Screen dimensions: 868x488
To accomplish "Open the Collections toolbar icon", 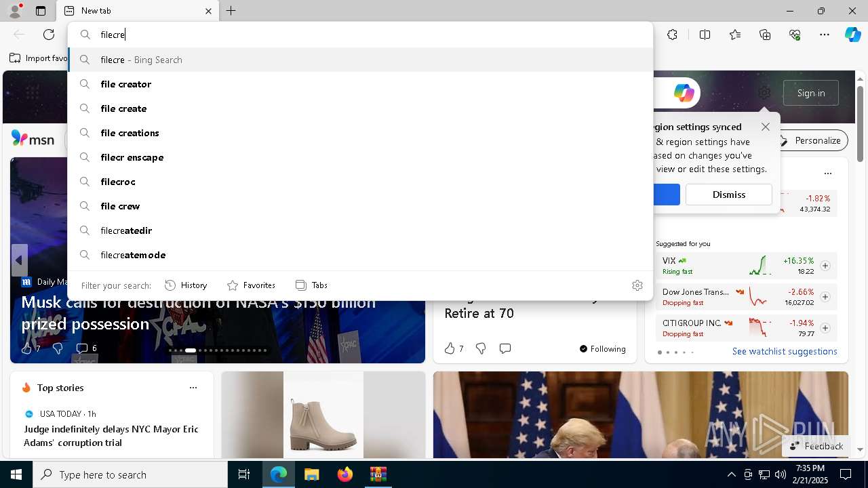I will click(765, 35).
